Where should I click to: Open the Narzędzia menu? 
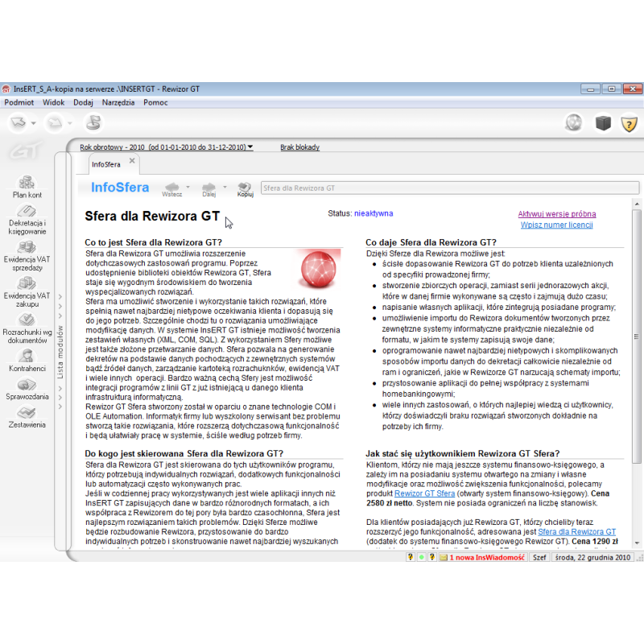pyautogui.click(x=118, y=102)
